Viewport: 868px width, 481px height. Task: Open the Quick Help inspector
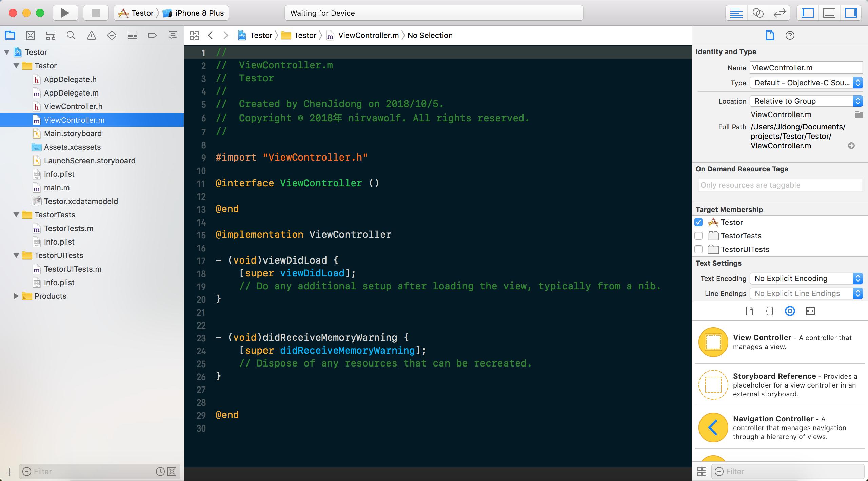click(790, 35)
